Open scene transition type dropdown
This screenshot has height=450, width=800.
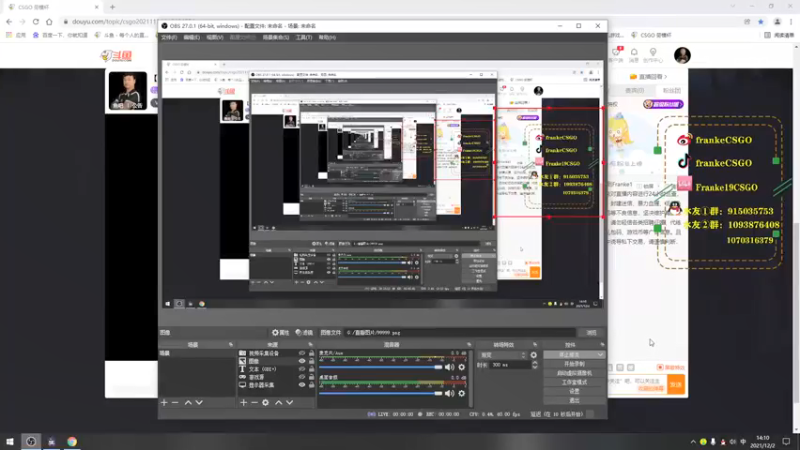click(503, 355)
